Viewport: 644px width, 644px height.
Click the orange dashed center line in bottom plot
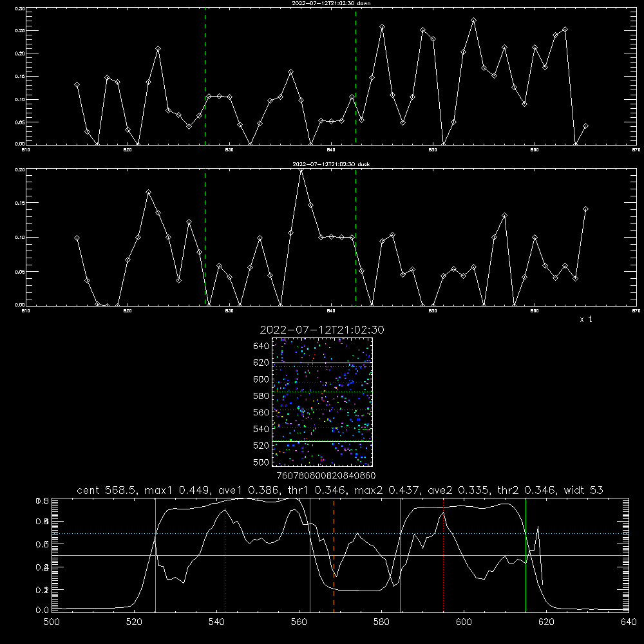[x=334, y=555]
